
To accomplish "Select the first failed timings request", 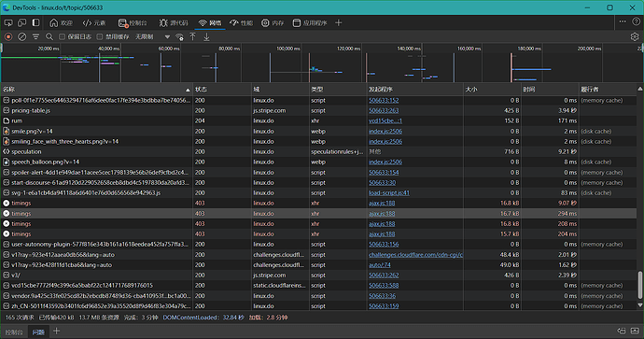I will point(318,203).
